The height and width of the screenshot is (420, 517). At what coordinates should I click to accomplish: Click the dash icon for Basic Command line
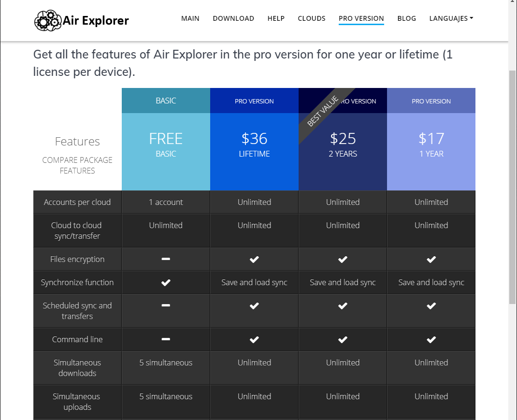click(166, 339)
